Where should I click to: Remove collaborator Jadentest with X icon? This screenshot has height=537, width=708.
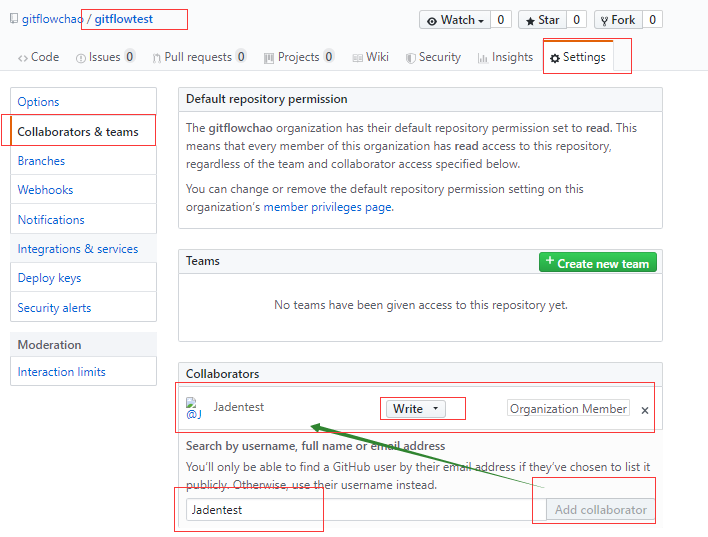[x=645, y=410]
